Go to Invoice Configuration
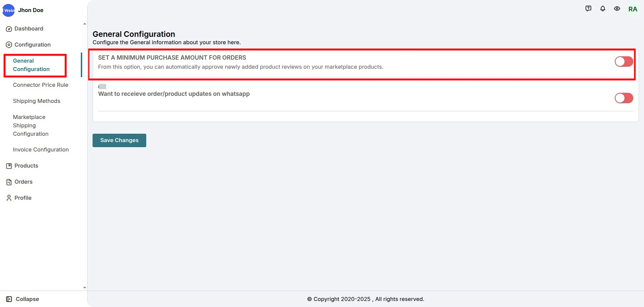 pos(41,150)
